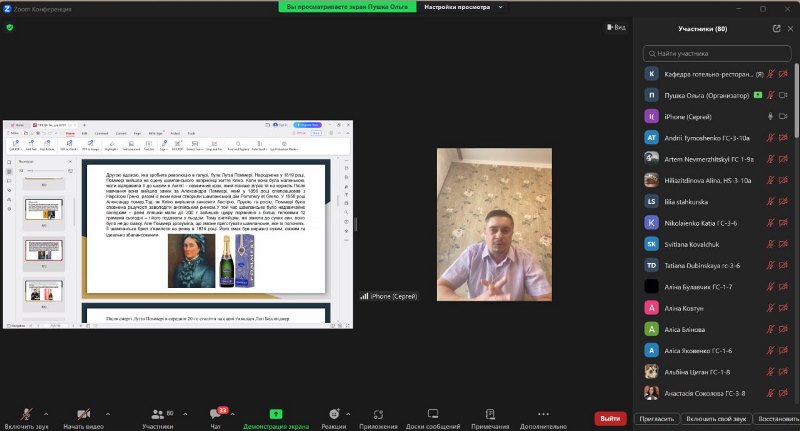The width and height of the screenshot is (800, 431).
Task: Expand caret beside Чат button
Action: 233,414
